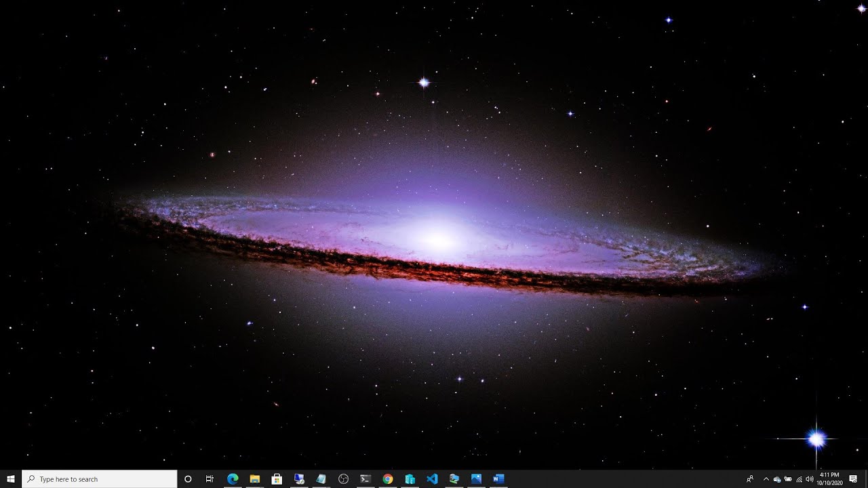The height and width of the screenshot is (488, 868).
Task: Open Cortana from the taskbar circle icon
Action: pos(188,479)
